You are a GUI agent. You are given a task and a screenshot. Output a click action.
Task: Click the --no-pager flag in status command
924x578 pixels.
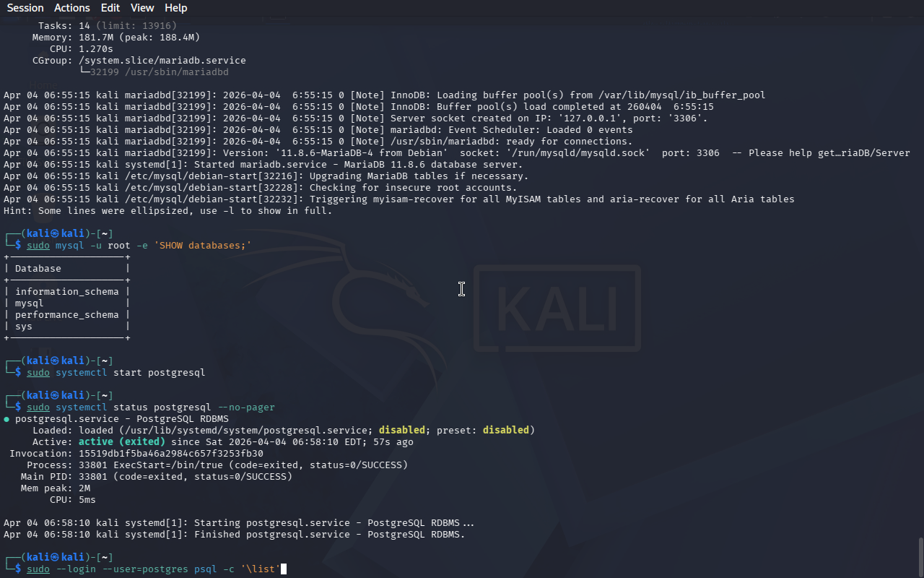(x=246, y=407)
